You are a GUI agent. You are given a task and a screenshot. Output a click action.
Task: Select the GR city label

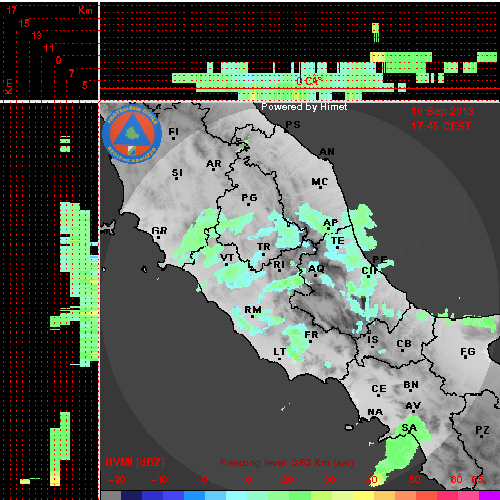pos(159,231)
